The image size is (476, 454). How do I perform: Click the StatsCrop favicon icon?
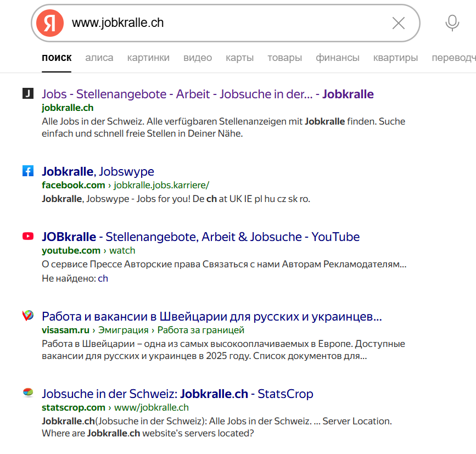pos(28,393)
